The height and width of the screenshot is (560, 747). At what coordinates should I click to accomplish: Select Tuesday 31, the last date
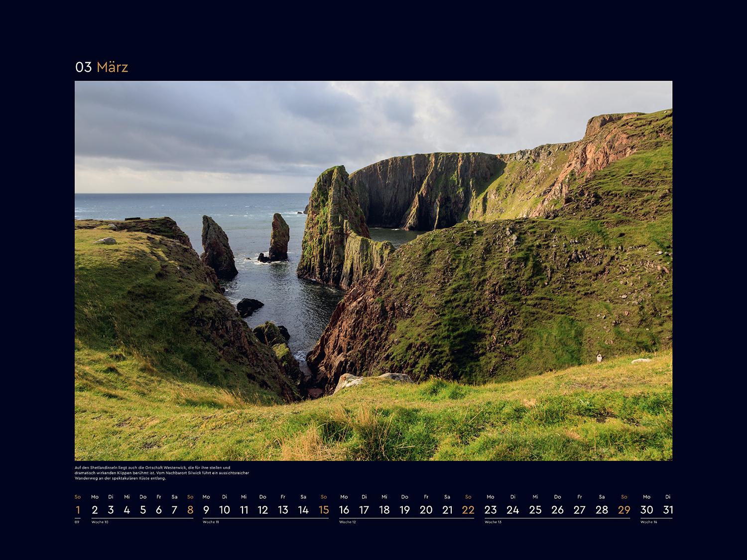(x=668, y=510)
